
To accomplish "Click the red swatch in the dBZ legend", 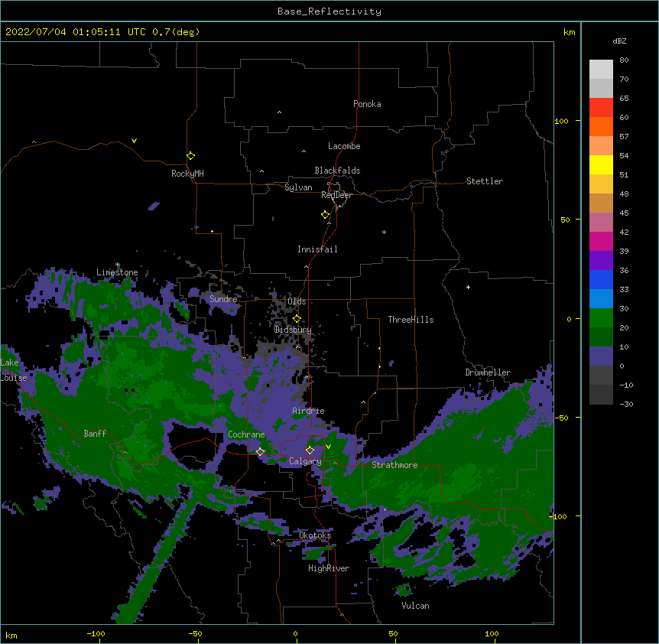I will [x=601, y=107].
